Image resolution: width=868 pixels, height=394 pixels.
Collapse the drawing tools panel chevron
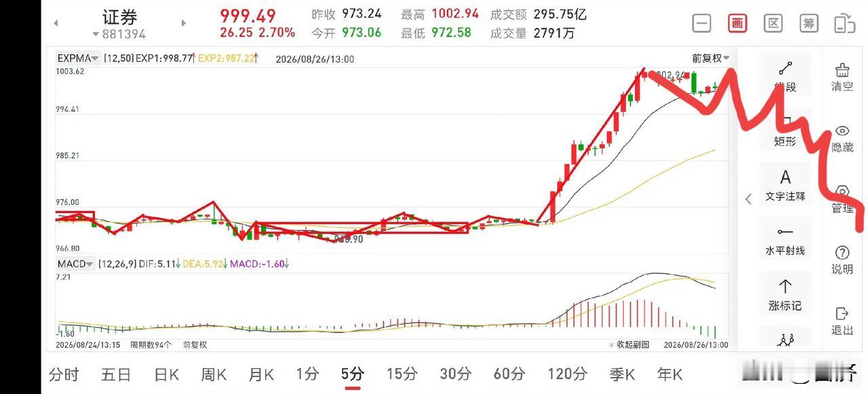coord(749,199)
